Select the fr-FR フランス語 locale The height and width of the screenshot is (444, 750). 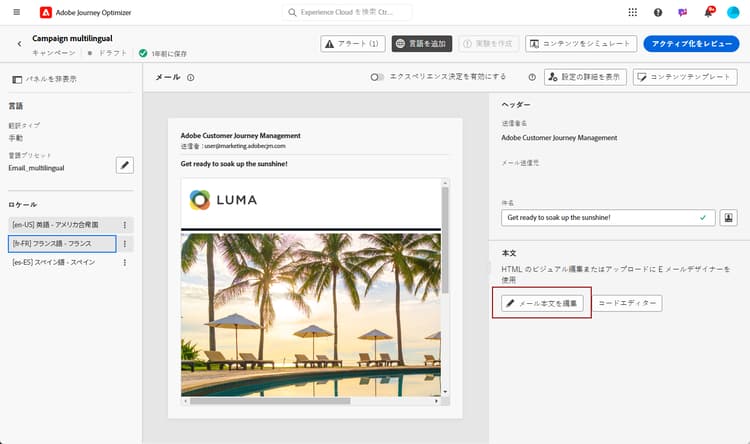tap(62, 244)
